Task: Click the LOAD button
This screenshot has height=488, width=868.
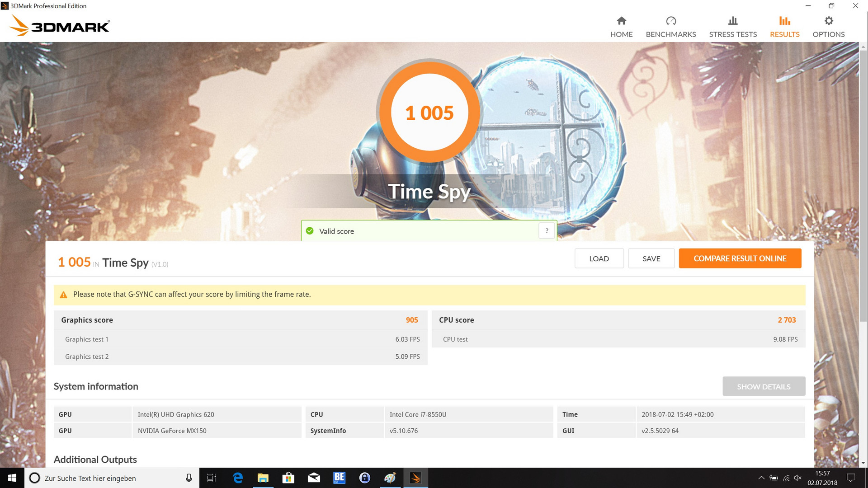Action: (x=599, y=258)
